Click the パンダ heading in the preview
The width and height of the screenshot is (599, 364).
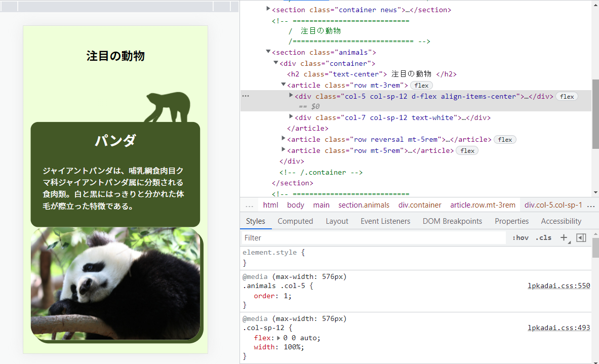(x=115, y=140)
